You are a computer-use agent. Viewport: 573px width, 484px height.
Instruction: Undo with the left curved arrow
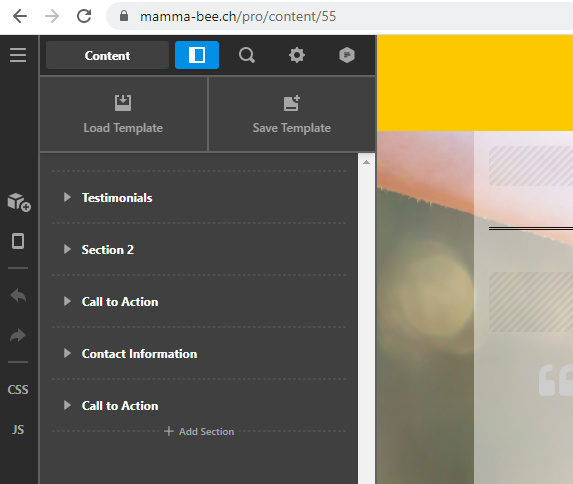click(x=18, y=295)
